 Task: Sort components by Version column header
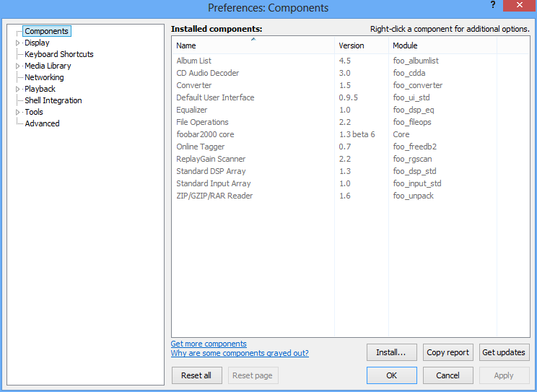(x=362, y=45)
